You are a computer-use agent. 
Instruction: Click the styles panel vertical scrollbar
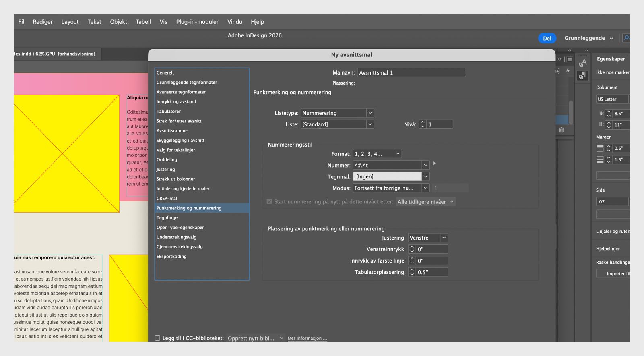click(571, 112)
